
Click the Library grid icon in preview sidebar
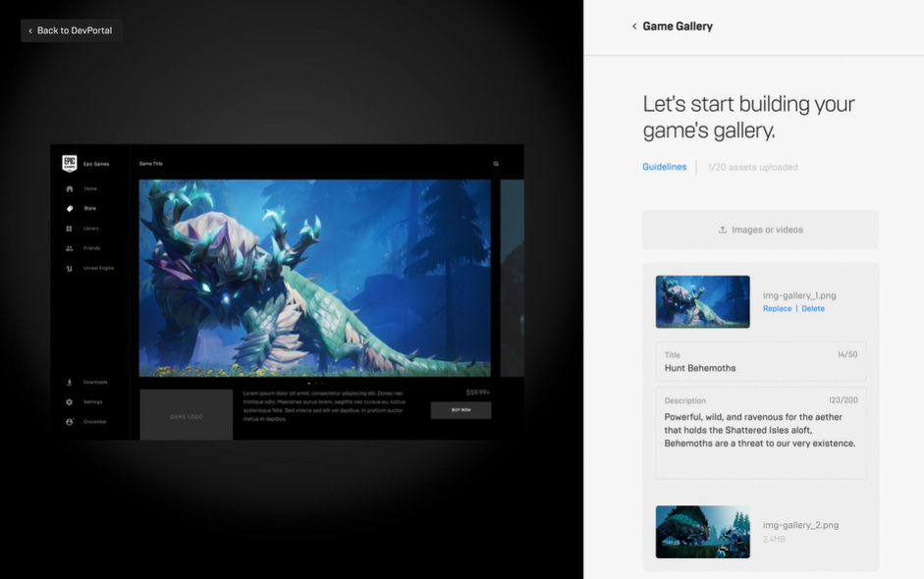pos(69,229)
